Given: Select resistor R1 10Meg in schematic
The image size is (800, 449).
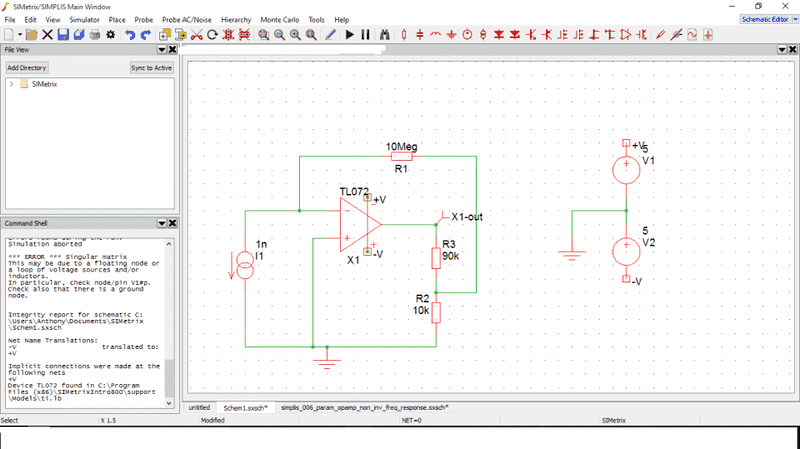Looking at the screenshot, I should [x=402, y=157].
